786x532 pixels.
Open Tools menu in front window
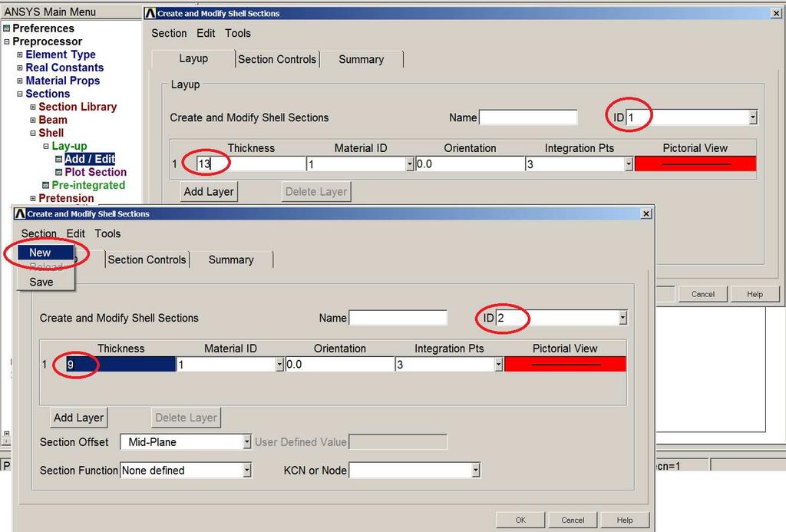tap(107, 233)
